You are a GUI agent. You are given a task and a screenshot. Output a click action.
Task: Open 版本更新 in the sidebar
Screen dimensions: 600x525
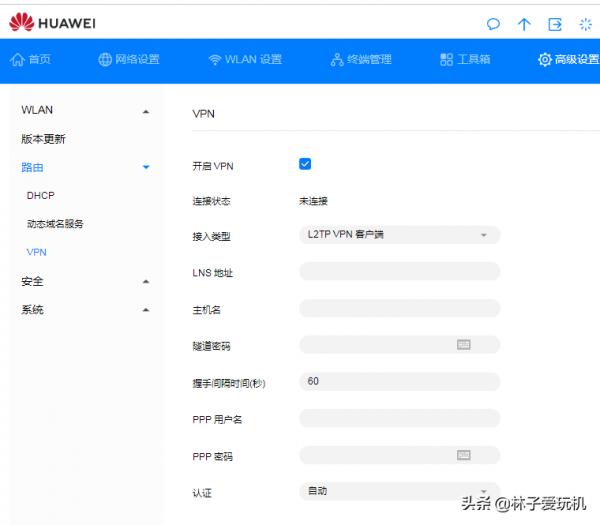[43, 139]
